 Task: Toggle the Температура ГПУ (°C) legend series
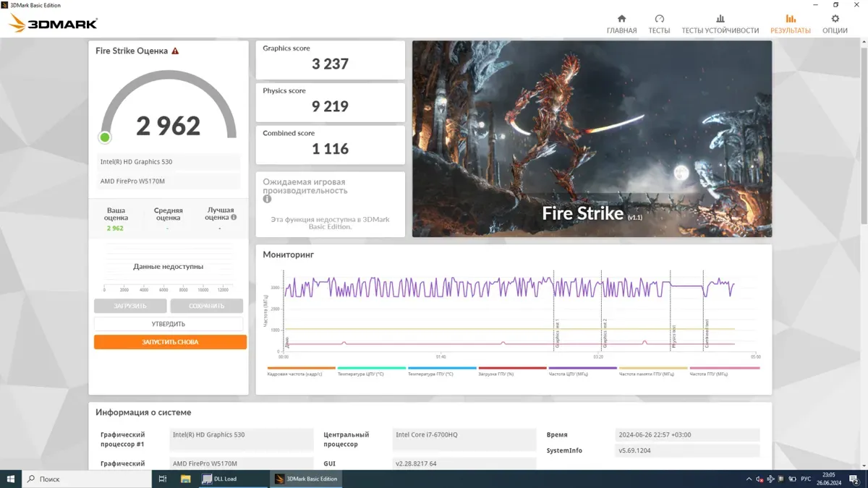(x=441, y=371)
